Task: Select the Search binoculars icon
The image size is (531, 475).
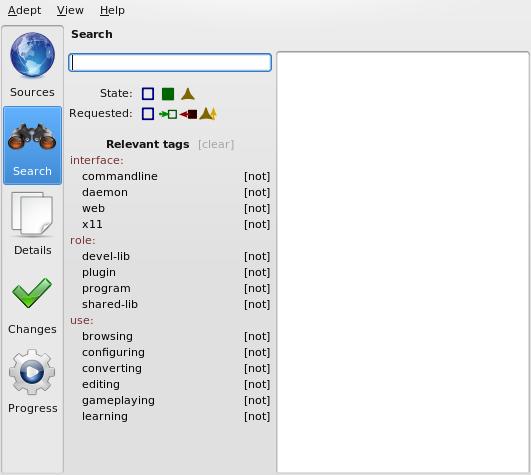Action: [x=32, y=137]
